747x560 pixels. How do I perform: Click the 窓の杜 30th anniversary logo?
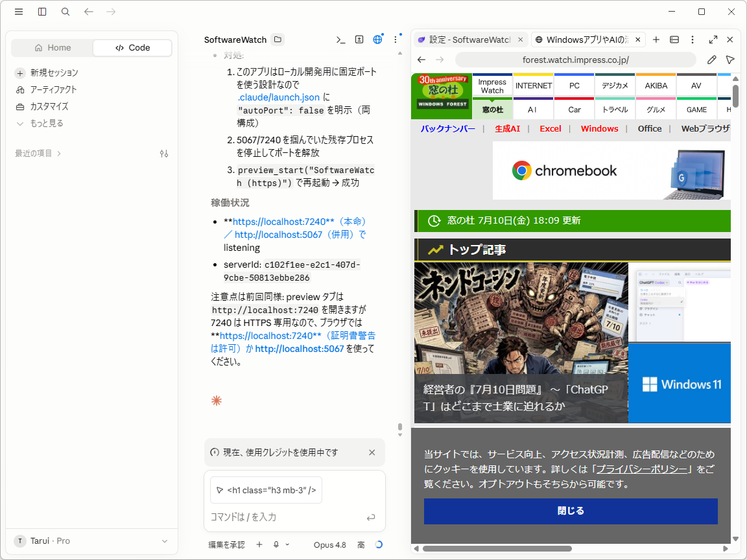coord(442,96)
